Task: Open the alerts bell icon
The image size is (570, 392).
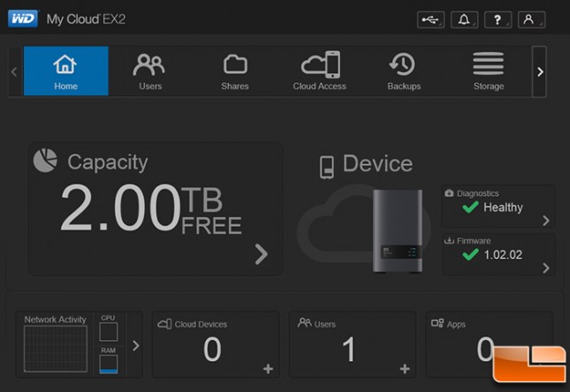Action: (x=464, y=19)
